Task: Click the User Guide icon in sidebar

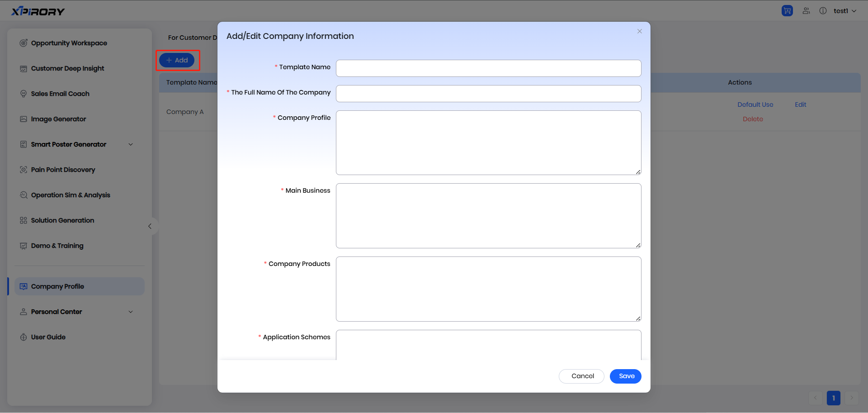Action: [x=24, y=337]
